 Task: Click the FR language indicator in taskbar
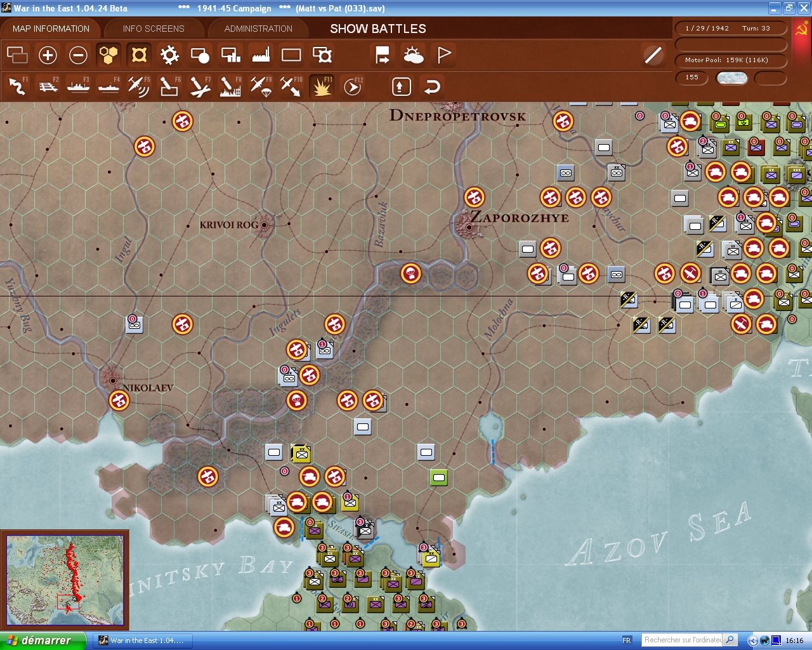point(627,640)
